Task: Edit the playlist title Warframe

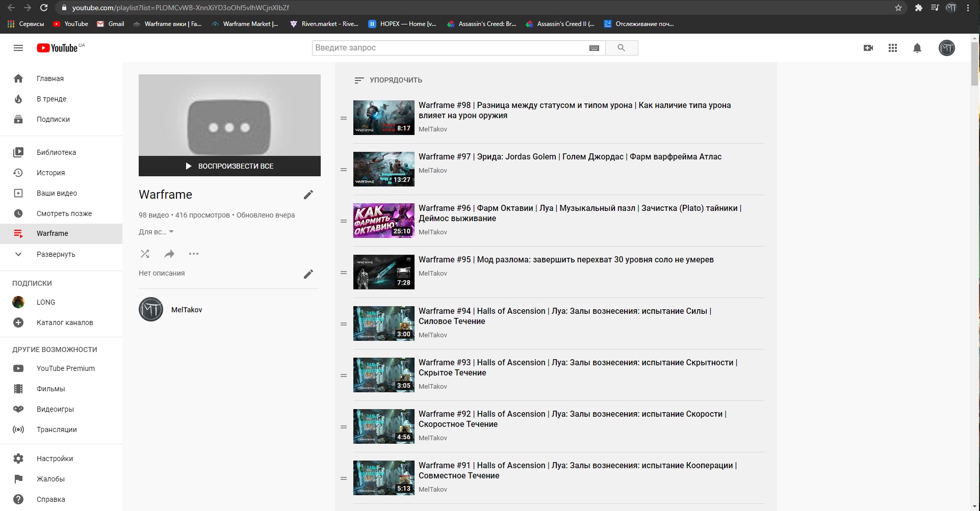Action: point(308,195)
